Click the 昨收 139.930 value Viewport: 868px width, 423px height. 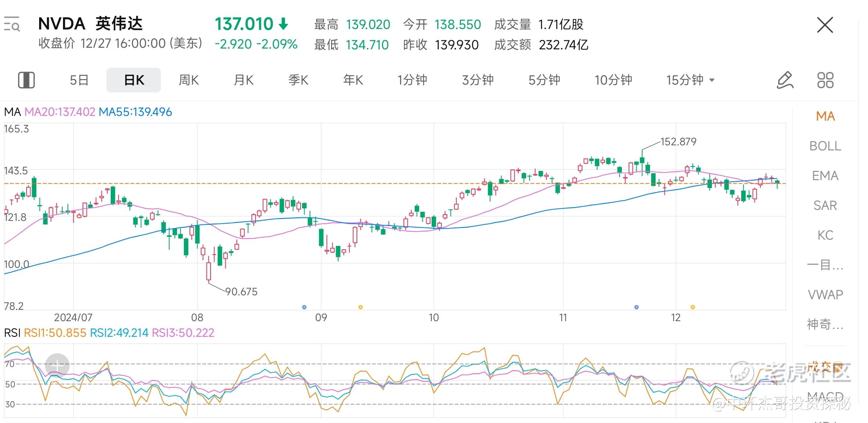457,45
